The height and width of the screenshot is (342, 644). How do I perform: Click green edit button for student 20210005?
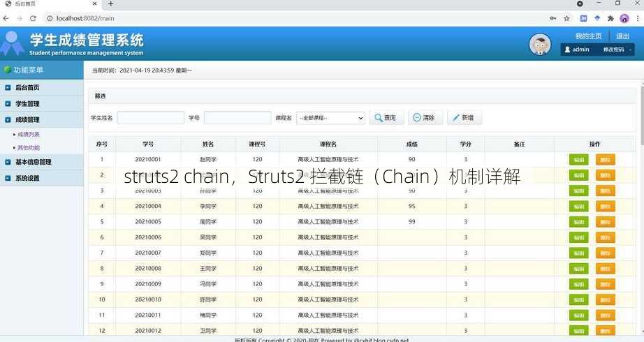(579, 222)
